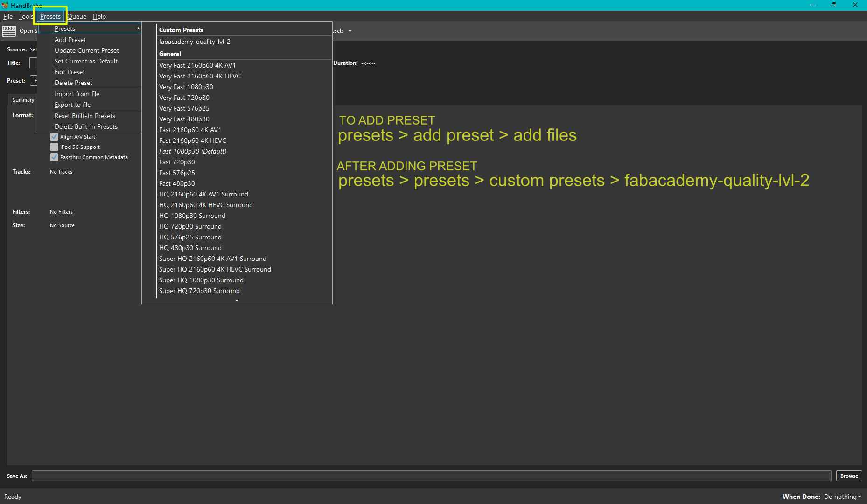Click the Open Source film clapper icon

point(9,31)
